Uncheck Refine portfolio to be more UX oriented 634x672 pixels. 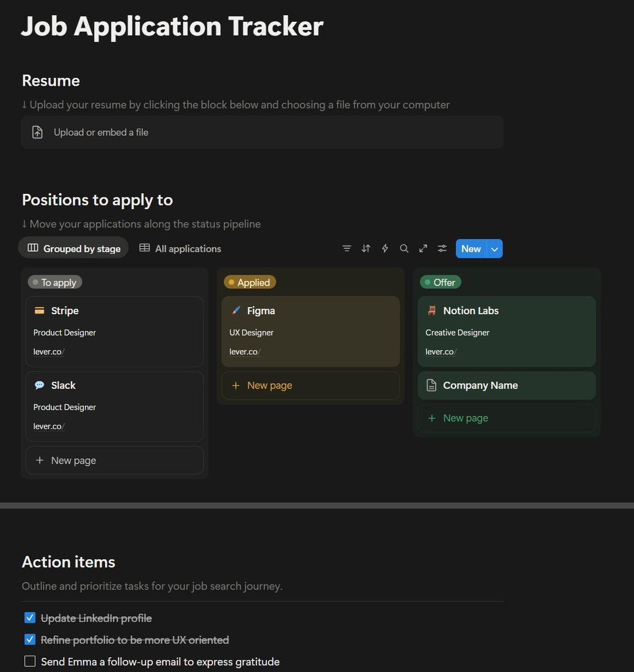pos(30,640)
